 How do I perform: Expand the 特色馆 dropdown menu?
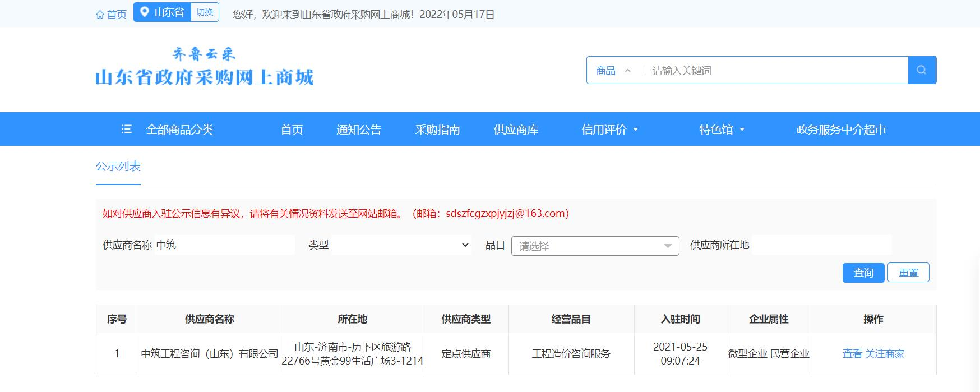click(x=722, y=130)
